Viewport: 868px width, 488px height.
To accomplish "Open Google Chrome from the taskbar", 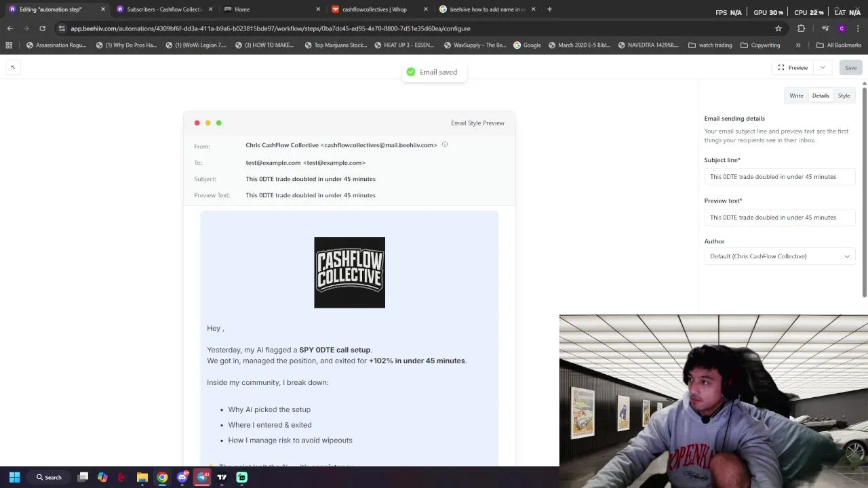I will [x=162, y=477].
